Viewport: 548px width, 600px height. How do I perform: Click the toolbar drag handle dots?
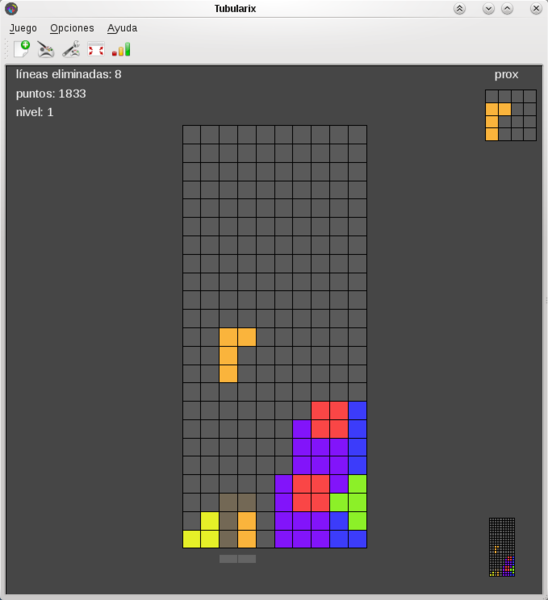coord(6,49)
